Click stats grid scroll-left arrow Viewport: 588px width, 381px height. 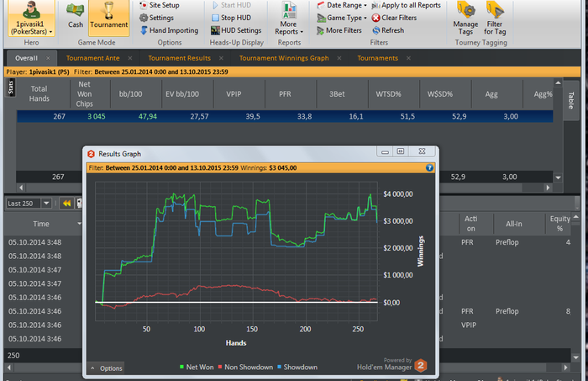21,188
